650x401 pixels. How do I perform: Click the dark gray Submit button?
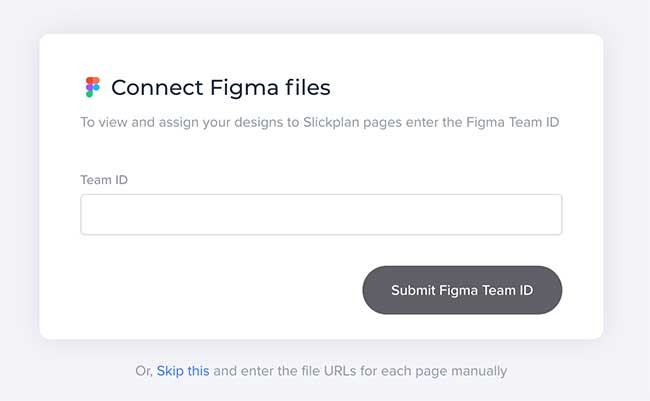coord(461,290)
